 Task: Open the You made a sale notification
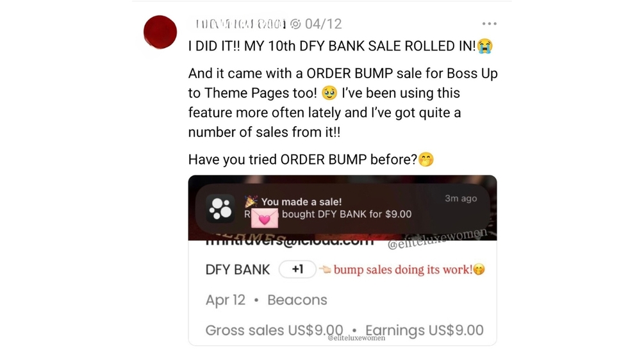click(x=343, y=208)
